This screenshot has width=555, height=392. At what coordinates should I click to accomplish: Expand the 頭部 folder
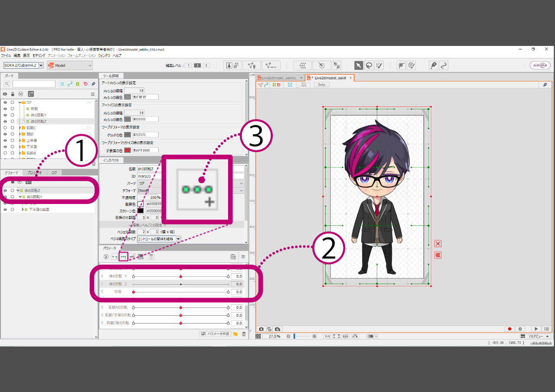click(20, 134)
